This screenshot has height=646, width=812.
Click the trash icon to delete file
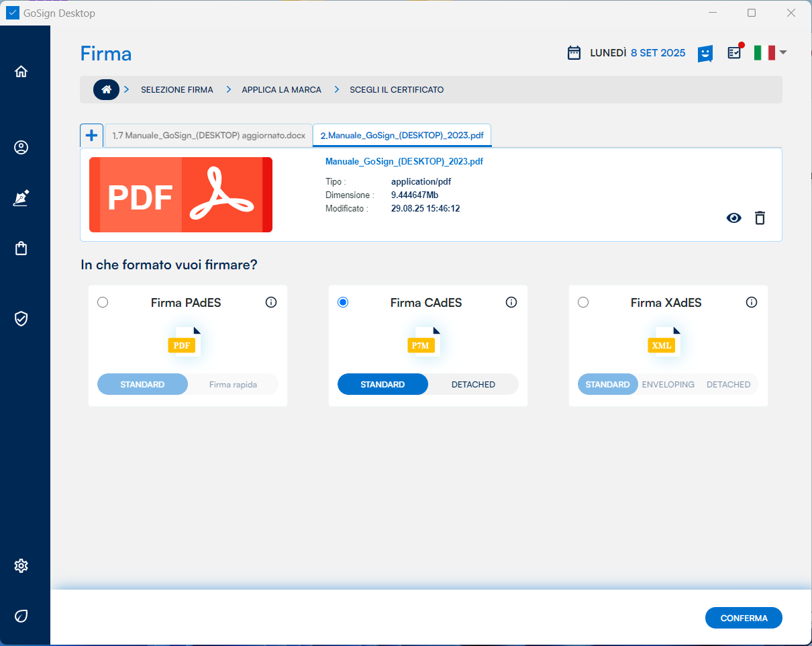pos(760,218)
